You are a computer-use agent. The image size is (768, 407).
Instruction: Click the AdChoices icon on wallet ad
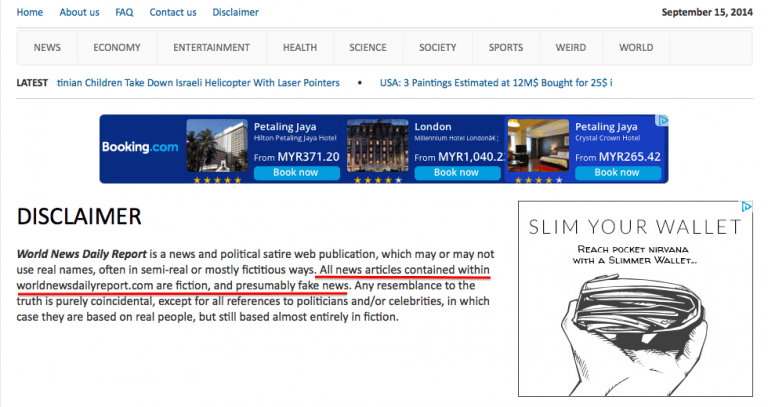point(745,208)
